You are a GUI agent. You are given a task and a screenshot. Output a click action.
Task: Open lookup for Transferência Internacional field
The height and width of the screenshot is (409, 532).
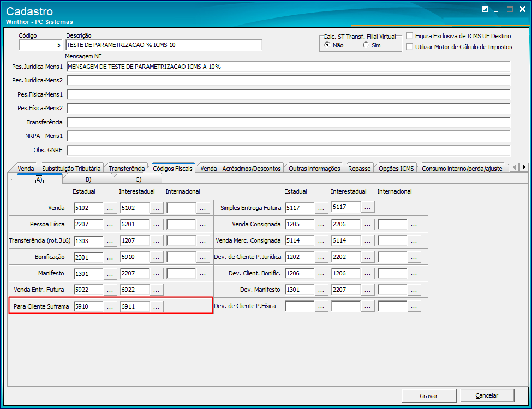203,240
